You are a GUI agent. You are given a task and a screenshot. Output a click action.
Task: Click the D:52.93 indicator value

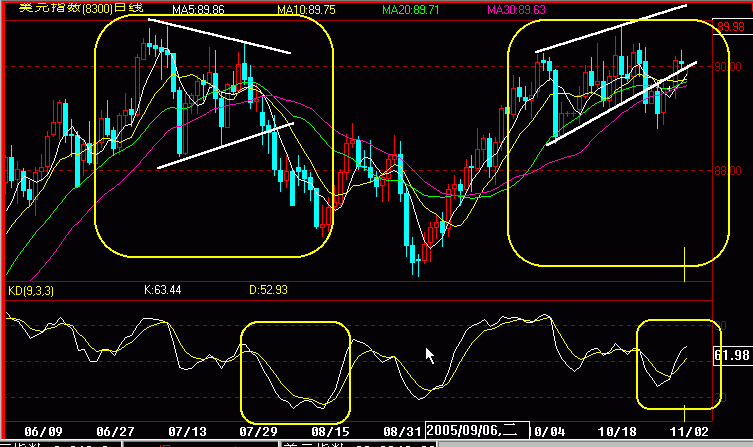(x=268, y=290)
